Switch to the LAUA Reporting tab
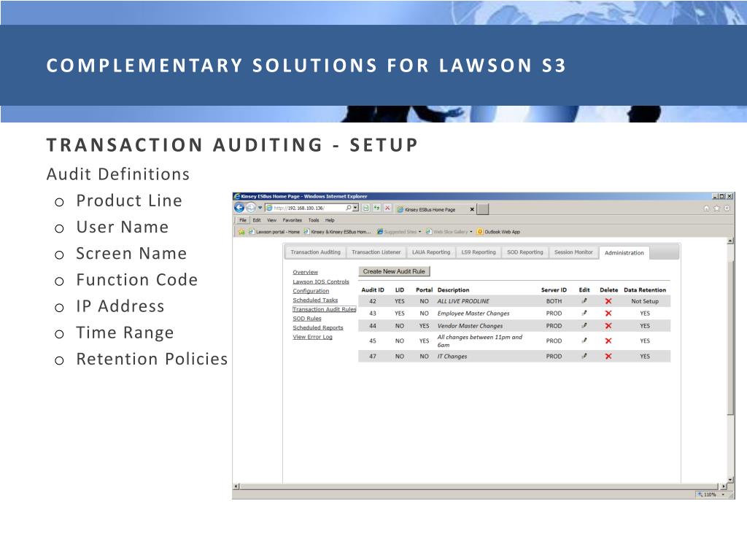This screenshot has height=560, width=747. click(x=431, y=252)
